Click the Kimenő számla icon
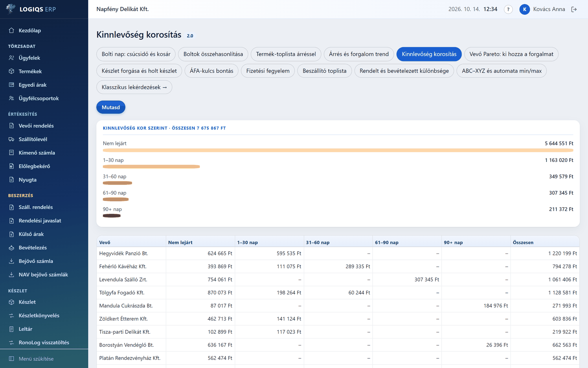The width and height of the screenshot is (588, 368). (11, 153)
